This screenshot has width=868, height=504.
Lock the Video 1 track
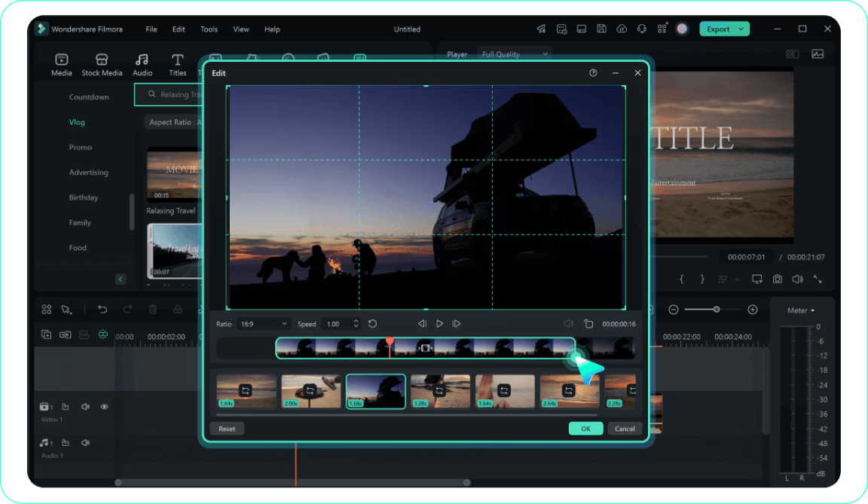(x=66, y=407)
